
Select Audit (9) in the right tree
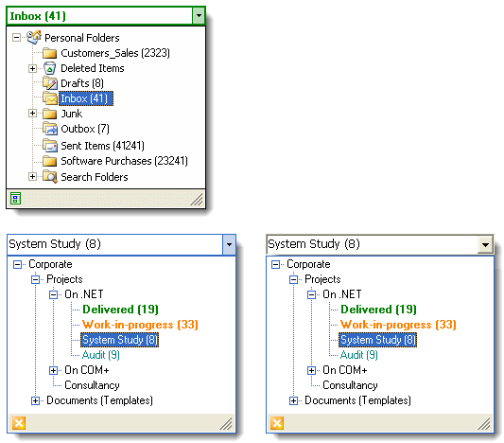[358, 355]
